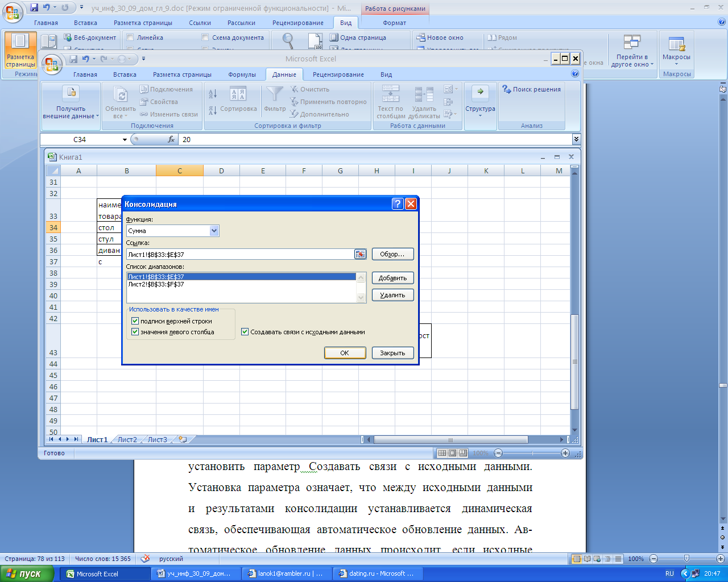The height and width of the screenshot is (582, 728).
Task: Open the Excel Формулы tab
Action: (x=242, y=74)
